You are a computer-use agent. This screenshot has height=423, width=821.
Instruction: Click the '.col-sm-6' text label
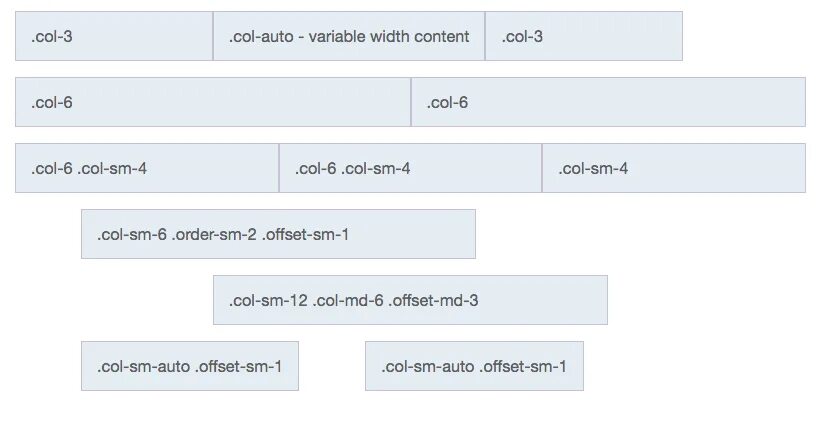coord(132,235)
